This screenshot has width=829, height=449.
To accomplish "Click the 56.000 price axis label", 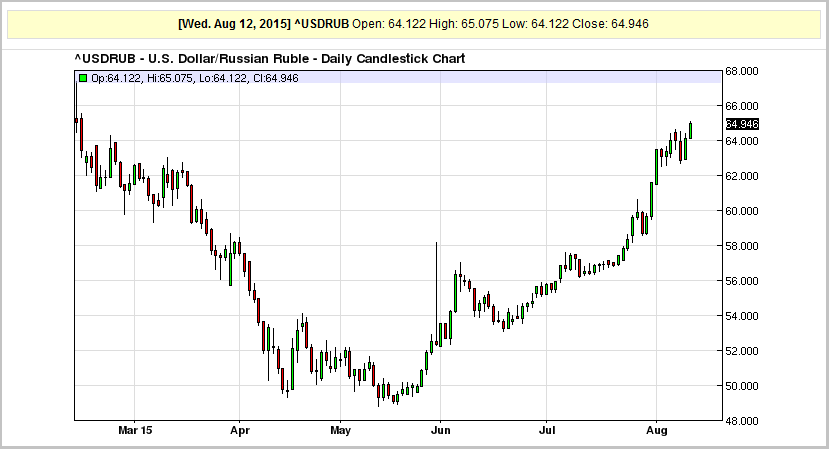I will click(x=742, y=281).
